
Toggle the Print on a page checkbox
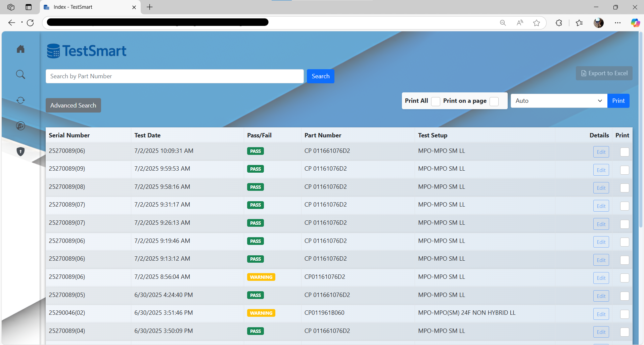pos(494,101)
